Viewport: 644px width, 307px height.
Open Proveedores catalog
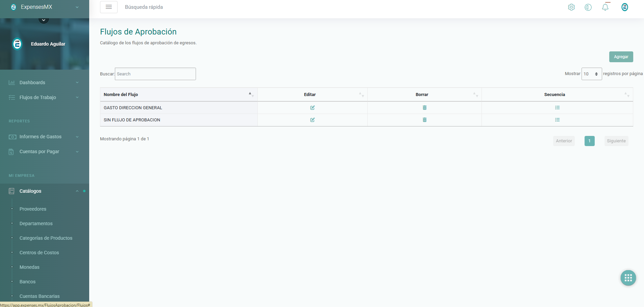click(33, 209)
